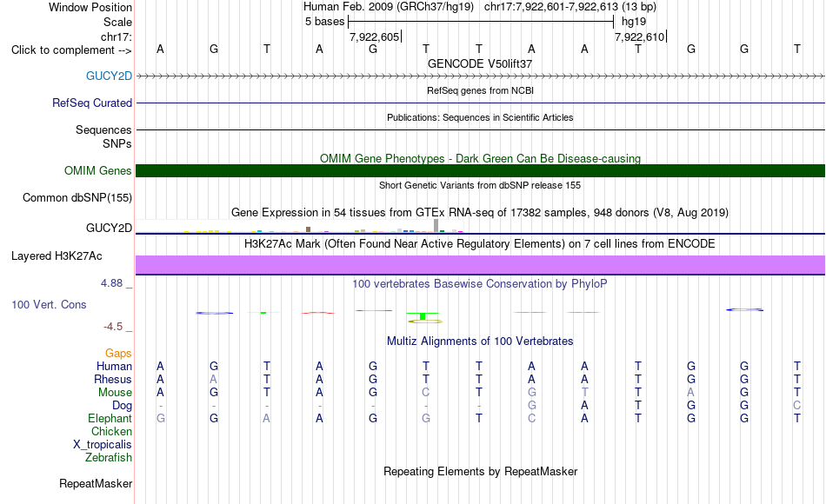Click the orange 'Gaps' label
This screenshot has width=826, height=504.
point(118,354)
